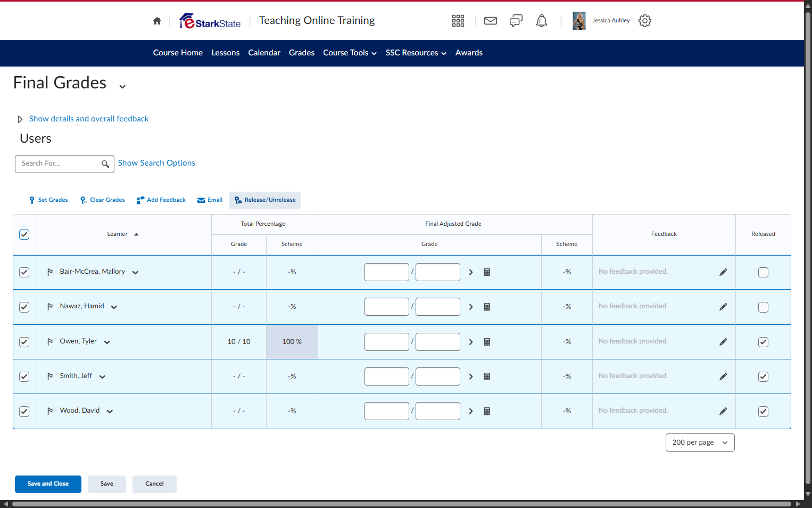Open the message alerts envelope icon
This screenshot has height=508, width=812.
(x=491, y=21)
